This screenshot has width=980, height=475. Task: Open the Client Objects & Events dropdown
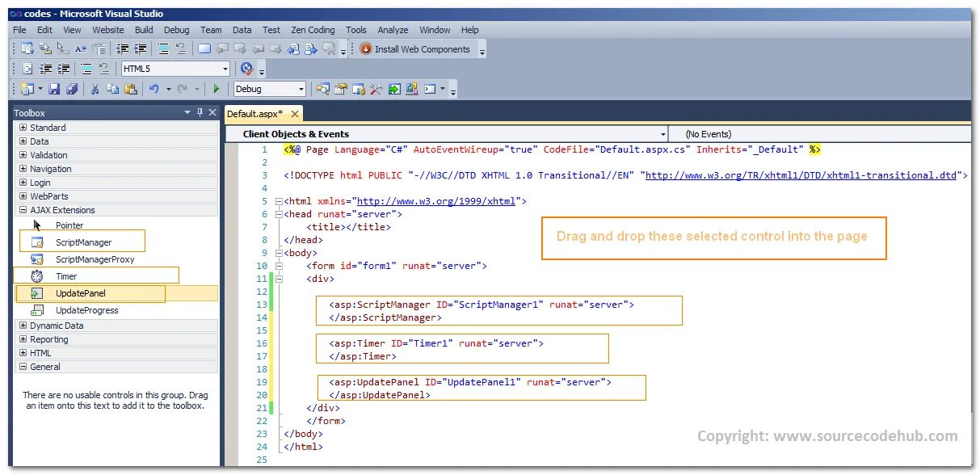tap(663, 134)
